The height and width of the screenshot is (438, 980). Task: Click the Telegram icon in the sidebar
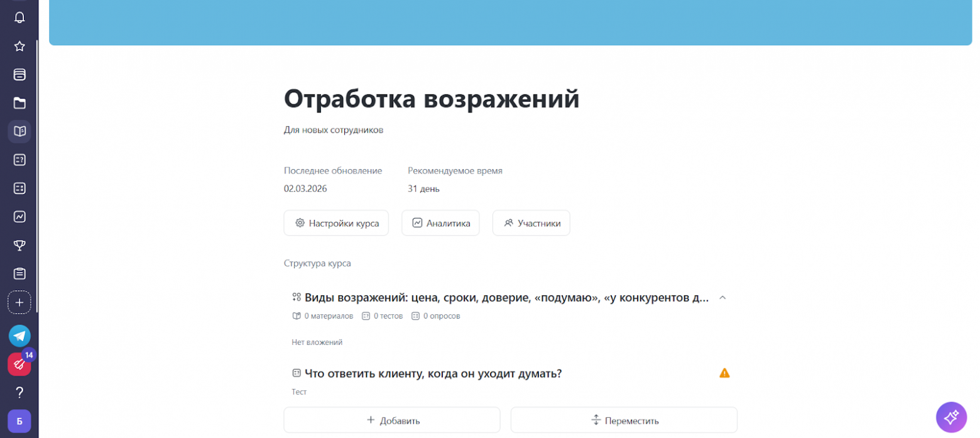pos(19,336)
